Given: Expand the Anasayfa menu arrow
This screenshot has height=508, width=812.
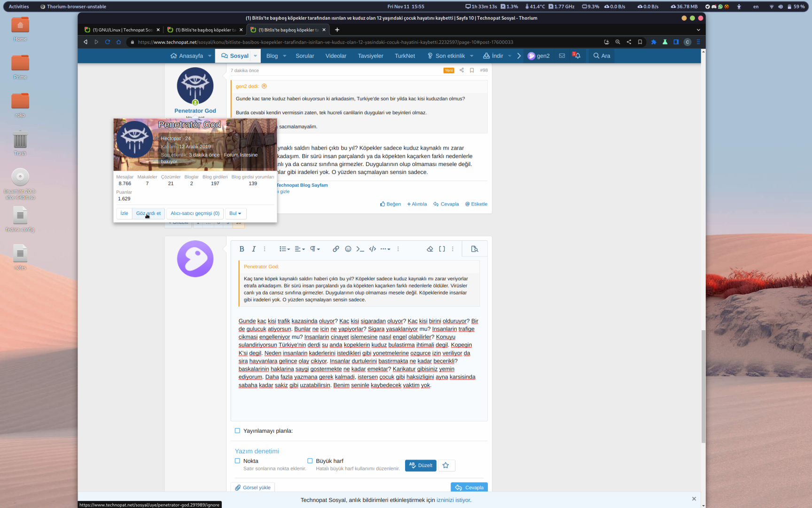Looking at the screenshot, I should [210, 56].
